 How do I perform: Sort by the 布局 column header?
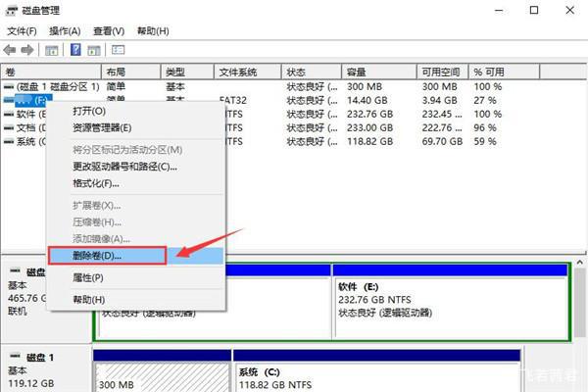coord(131,72)
